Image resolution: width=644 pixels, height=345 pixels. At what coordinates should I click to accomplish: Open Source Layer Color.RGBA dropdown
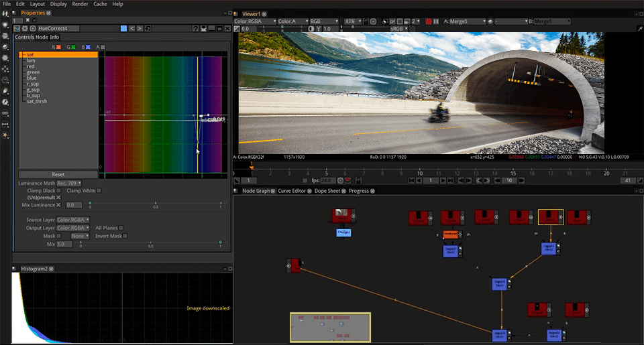pyautogui.click(x=73, y=220)
